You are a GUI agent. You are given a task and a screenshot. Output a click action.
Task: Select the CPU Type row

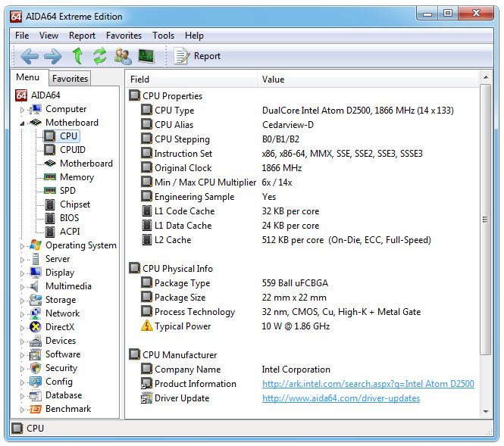(302, 111)
